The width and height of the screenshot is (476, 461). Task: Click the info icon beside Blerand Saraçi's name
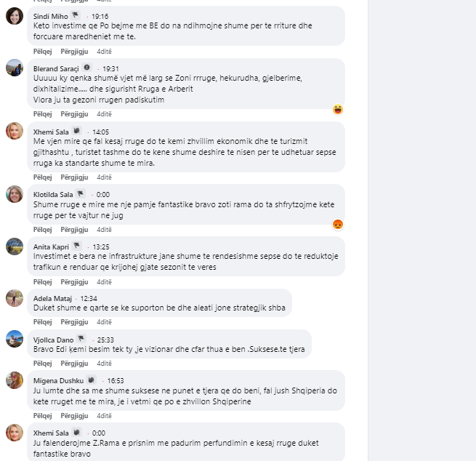(87, 68)
